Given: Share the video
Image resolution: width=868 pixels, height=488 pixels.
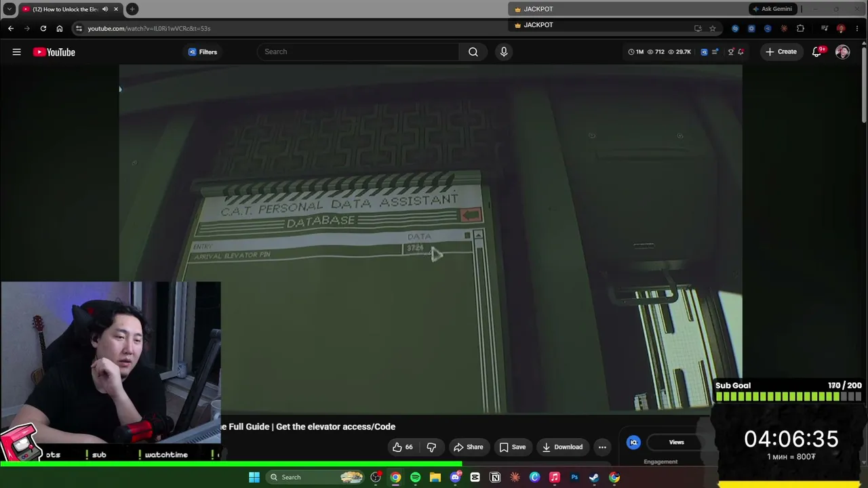Looking at the screenshot, I should [469, 447].
